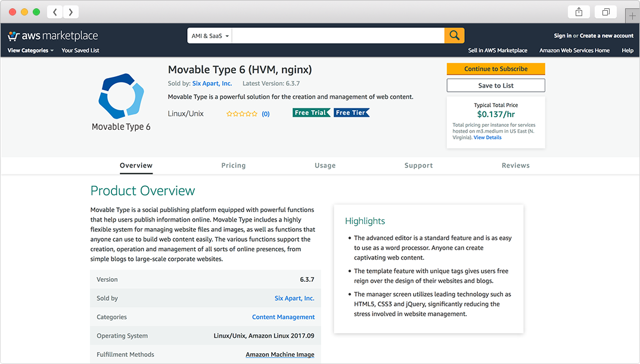Open the Content Management category link
The width and height of the screenshot is (640, 364).
[283, 317]
